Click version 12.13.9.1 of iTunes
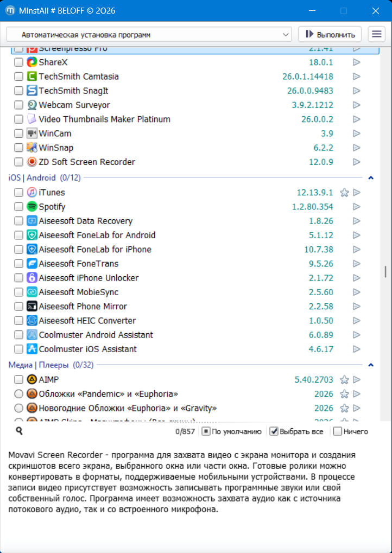The width and height of the screenshot is (392, 553). tap(315, 193)
